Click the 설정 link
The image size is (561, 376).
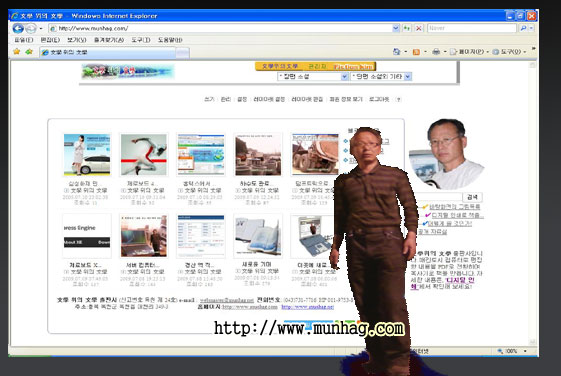click(242, 99)
